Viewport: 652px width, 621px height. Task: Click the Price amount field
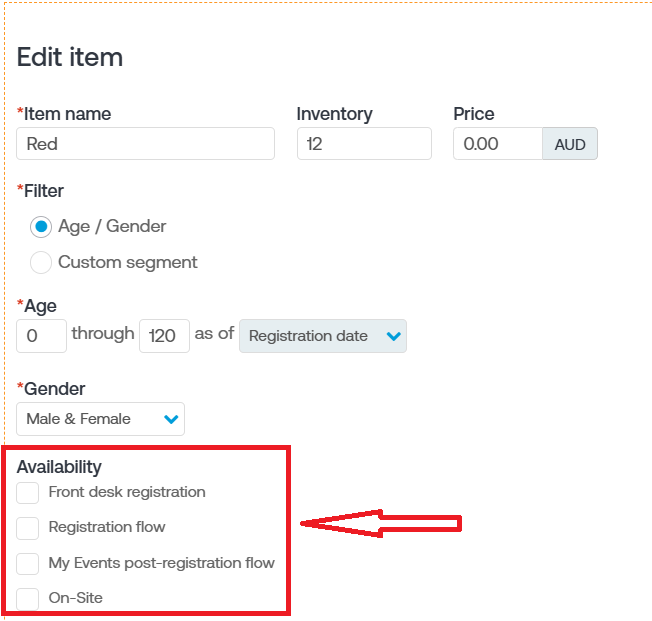498,143
